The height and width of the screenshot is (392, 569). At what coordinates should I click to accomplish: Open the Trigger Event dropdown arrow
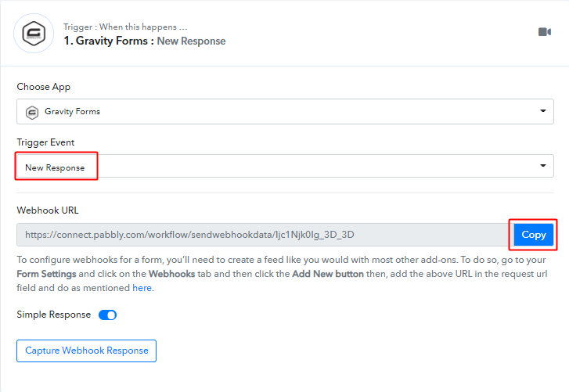(x=543, y=165)
